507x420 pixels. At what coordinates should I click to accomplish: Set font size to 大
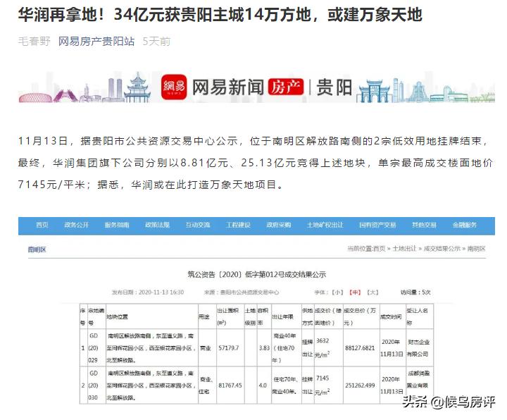tap(373, 292)
